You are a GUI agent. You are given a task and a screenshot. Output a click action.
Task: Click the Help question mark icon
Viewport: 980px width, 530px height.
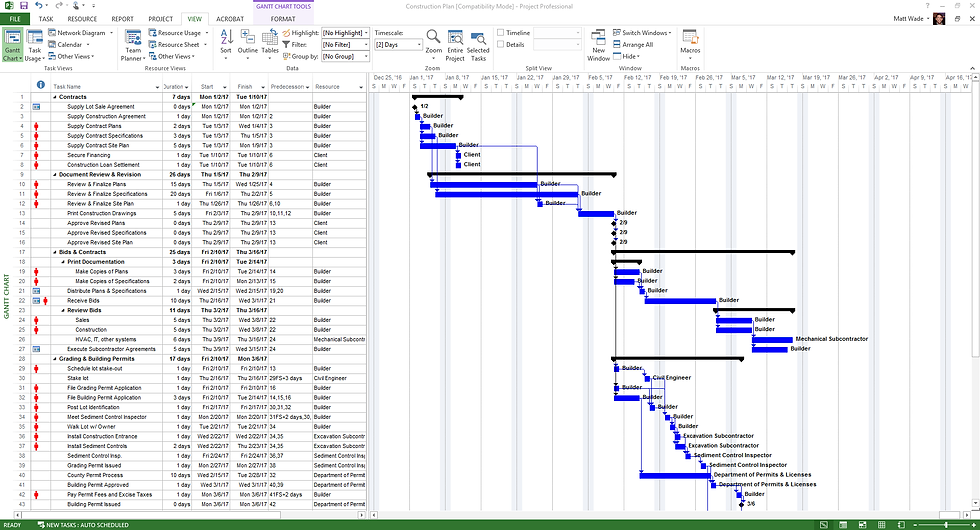[x=927, y=6]
